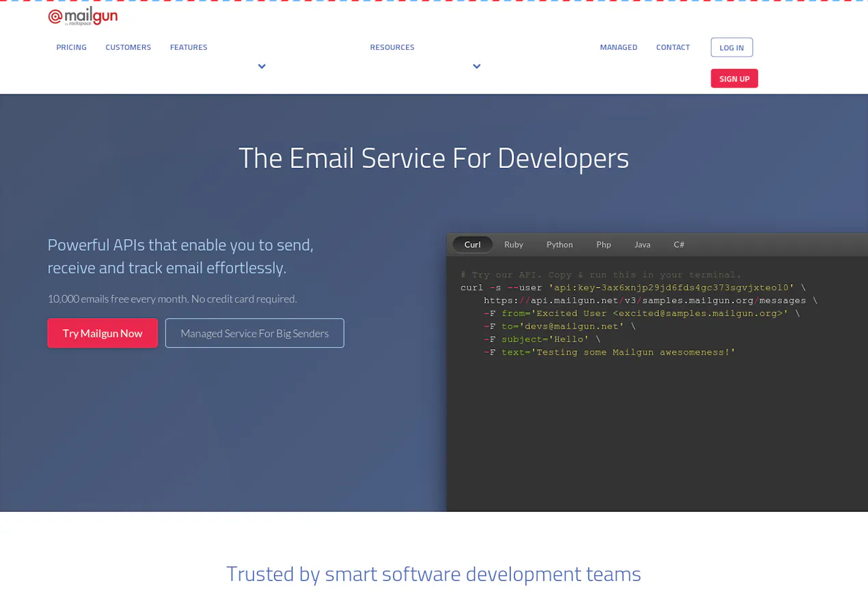Screen dimensions: 868x608
Task: Click Try Mailgun Now button
Action: 103,333
